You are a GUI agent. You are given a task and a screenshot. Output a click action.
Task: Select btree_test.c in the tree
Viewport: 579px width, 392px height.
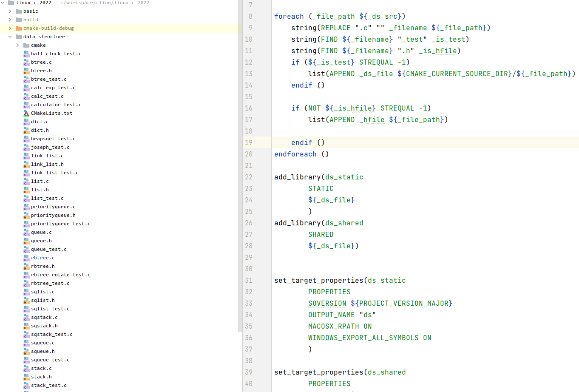[48, 79]
